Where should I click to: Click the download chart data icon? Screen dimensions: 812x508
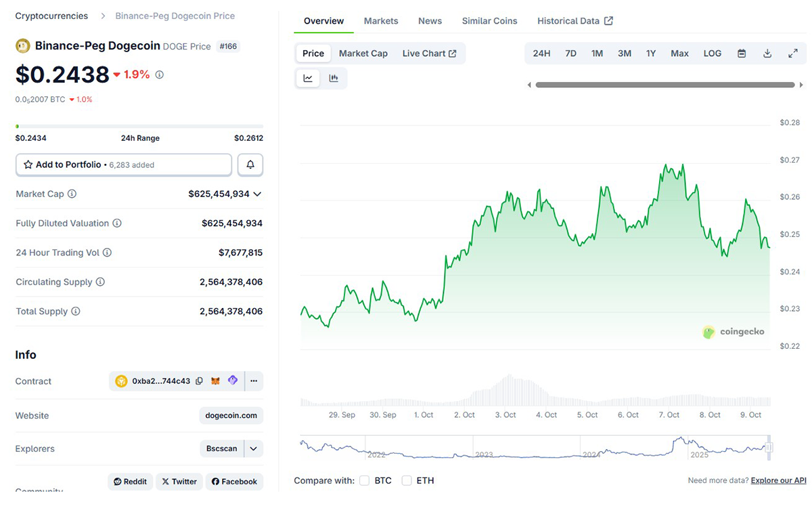pos(767,53)
